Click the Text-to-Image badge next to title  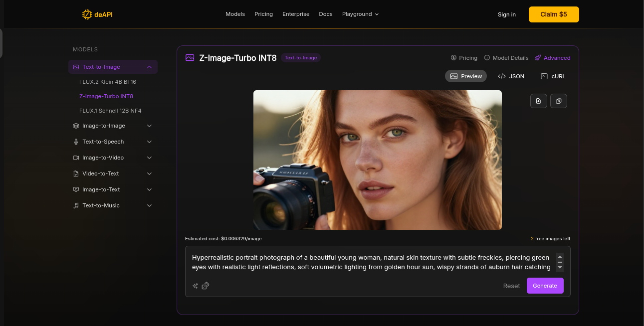(301, 58)
